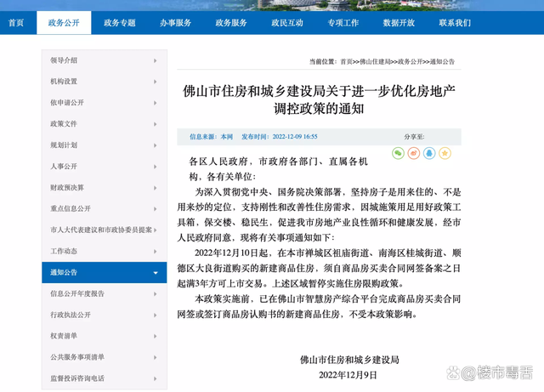
Task: Go to 办事服务 in top navigation
Action: [176, 23]
